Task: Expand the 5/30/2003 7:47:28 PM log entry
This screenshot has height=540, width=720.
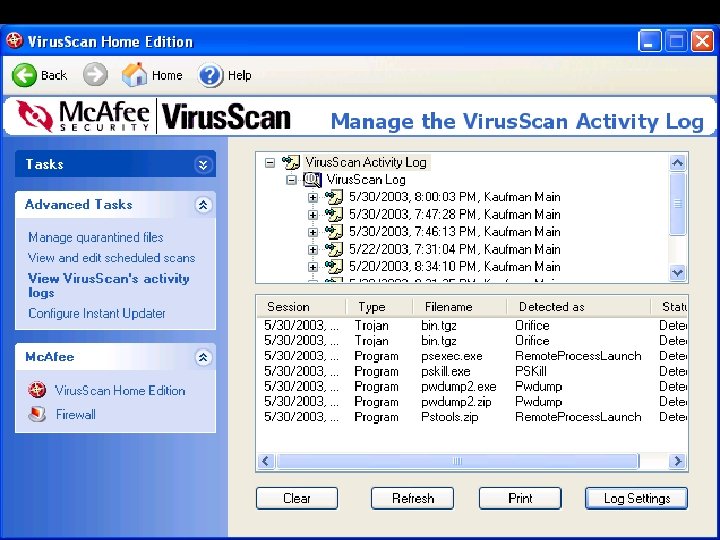Action: (313, 215)
